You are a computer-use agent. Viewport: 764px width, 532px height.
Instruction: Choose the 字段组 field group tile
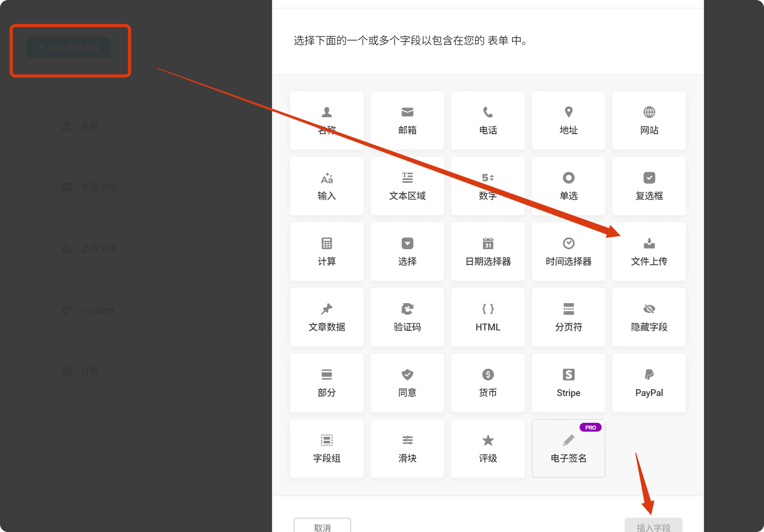point(327,448)
